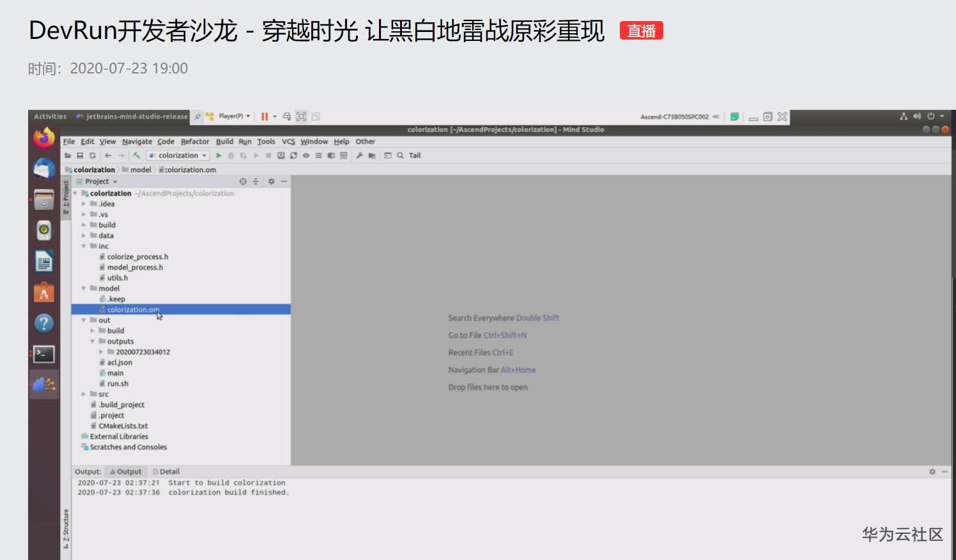Click the search magnifier icon near Tail
This screenshot has height=560, width=956.
pyautogui.click(x=400, y=155)
